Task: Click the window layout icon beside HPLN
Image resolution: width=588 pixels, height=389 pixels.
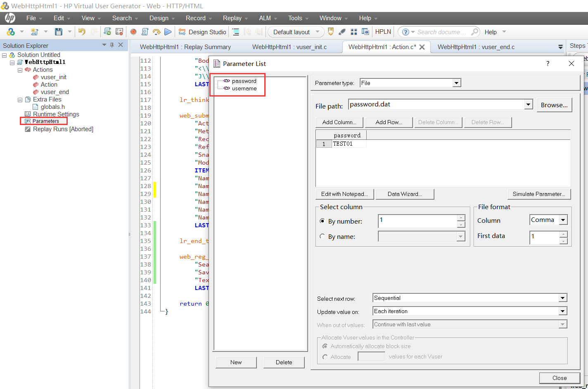Action: tap(365, 32)
